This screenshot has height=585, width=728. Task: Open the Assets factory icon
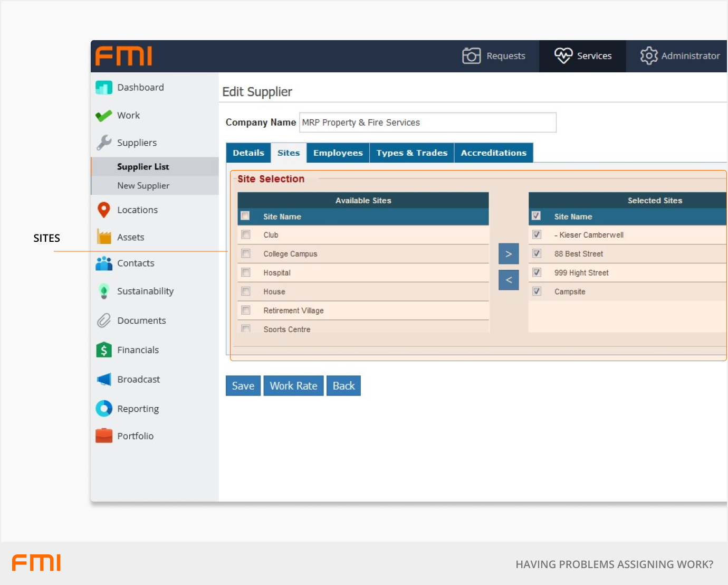click(x=104, y=237)
